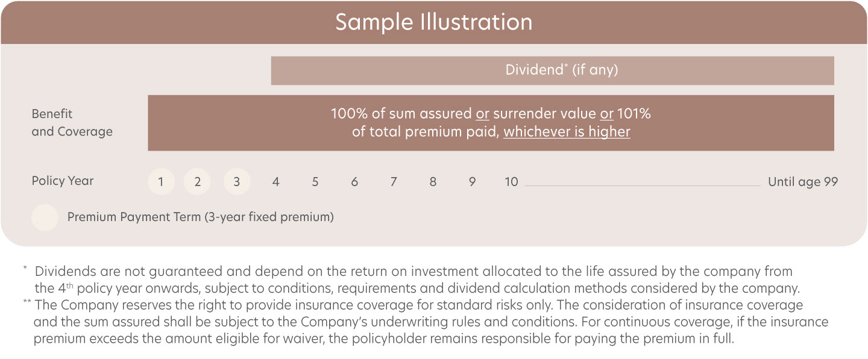
Task: Click the 'whichever is higher' underlined text
Action: pos(567,132)
